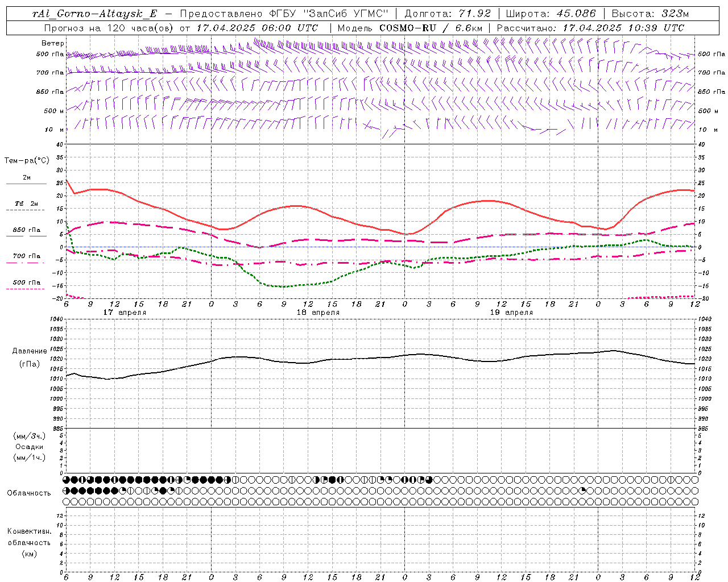Click the 2м temperature legend label
This screenshot has width=728, height=582.
tap(27, 178)
